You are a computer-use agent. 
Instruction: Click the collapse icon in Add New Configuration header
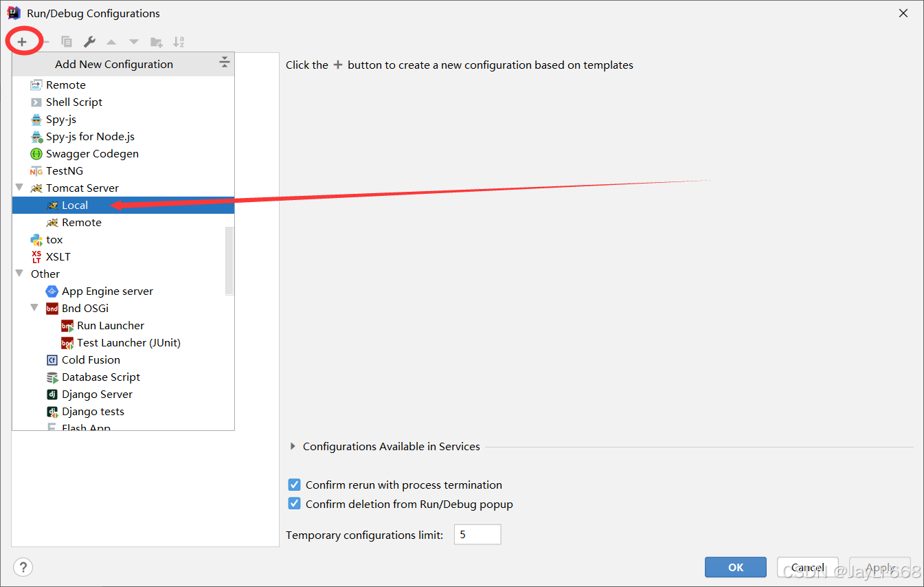pos(225,63)
